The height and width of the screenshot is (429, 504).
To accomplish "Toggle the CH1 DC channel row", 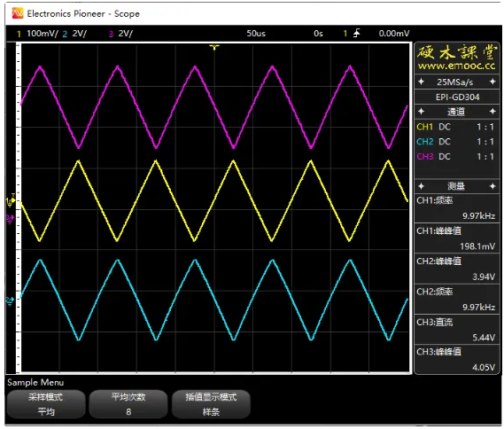I will pyautogui.click(x=457, y=127).
